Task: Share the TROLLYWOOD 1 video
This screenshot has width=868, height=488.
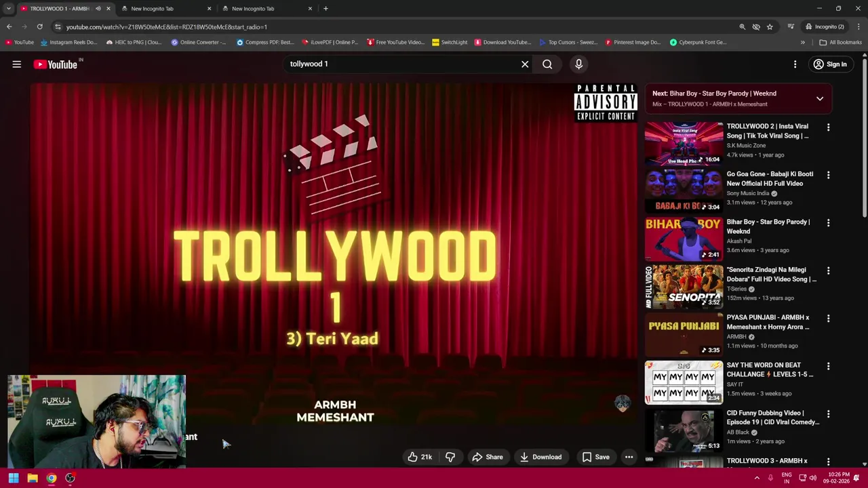Action: point(488,457)
